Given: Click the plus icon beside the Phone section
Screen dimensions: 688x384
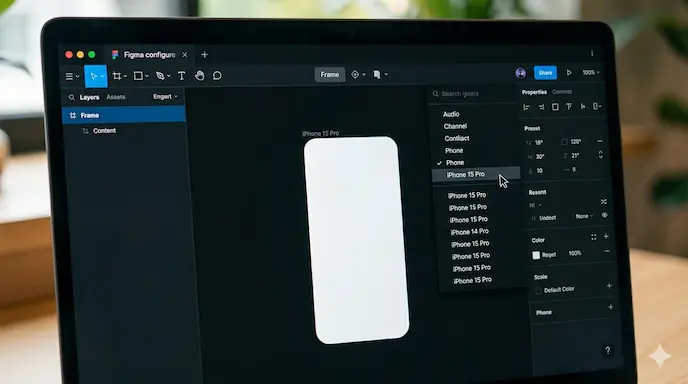Looking at the screenshot, I should point(610,307).
